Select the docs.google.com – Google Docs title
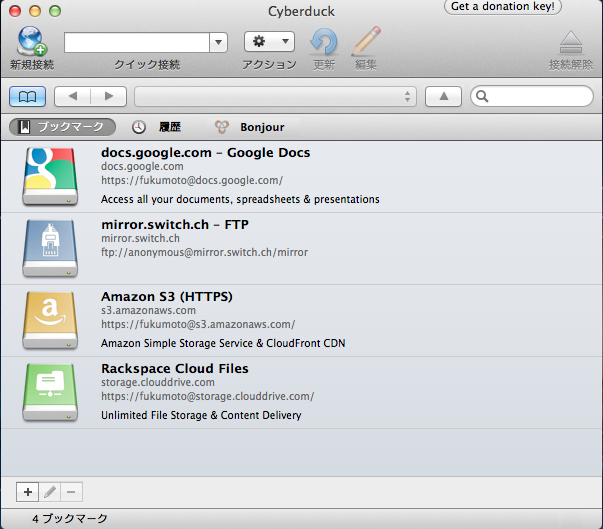603x529 pixels. pos(205,153)
